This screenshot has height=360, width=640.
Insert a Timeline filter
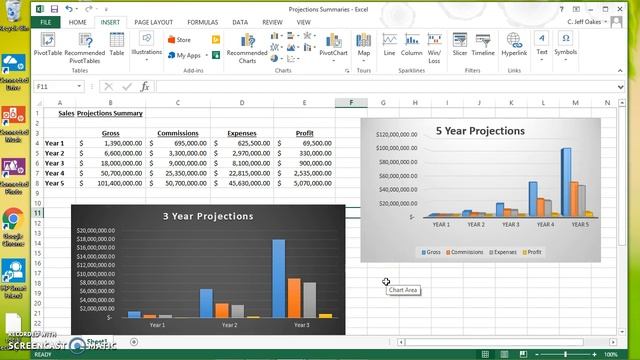483,44
